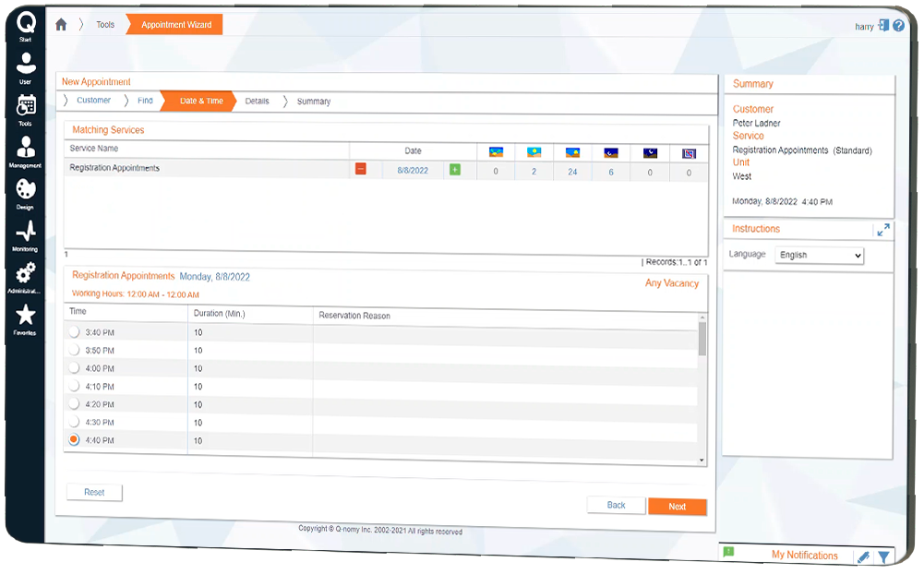Expand the Instructions panel with arrows icon
This screenshot has width=924, height=574.
click(x=882, y=230)
